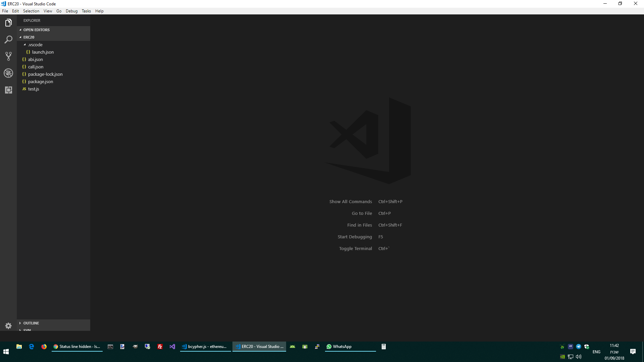Click the VS Code logo in title bar
The width and height of the screenshot is (644, 362).
[x=3, y=4]
